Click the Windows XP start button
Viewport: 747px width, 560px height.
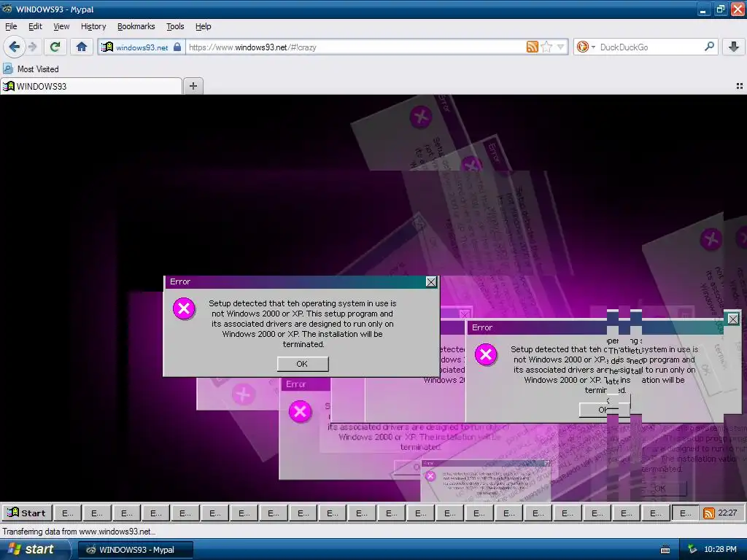34,550
